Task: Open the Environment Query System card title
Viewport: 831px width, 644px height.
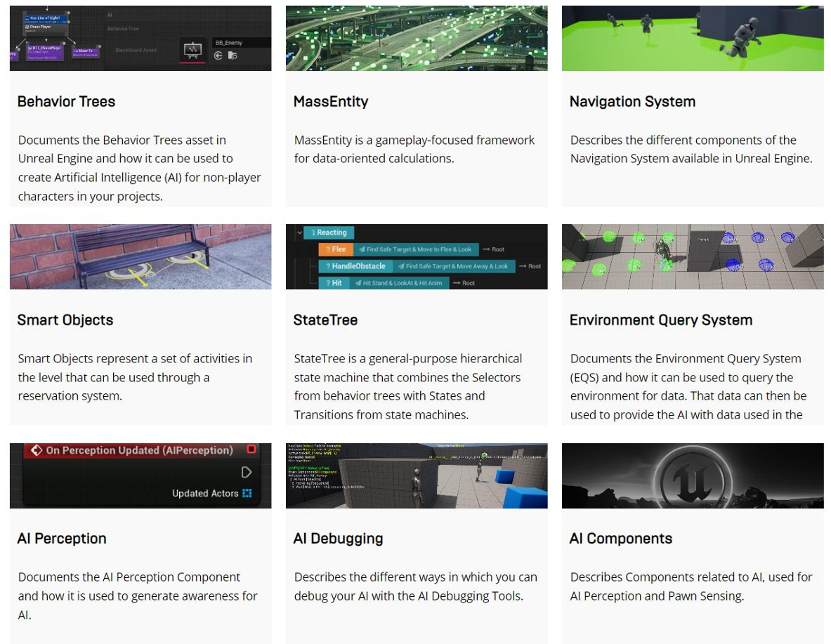Action: [661, 320]
